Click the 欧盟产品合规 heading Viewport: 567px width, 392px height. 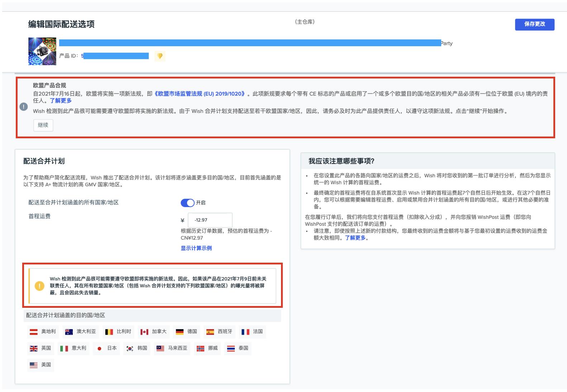click(49, 85)
